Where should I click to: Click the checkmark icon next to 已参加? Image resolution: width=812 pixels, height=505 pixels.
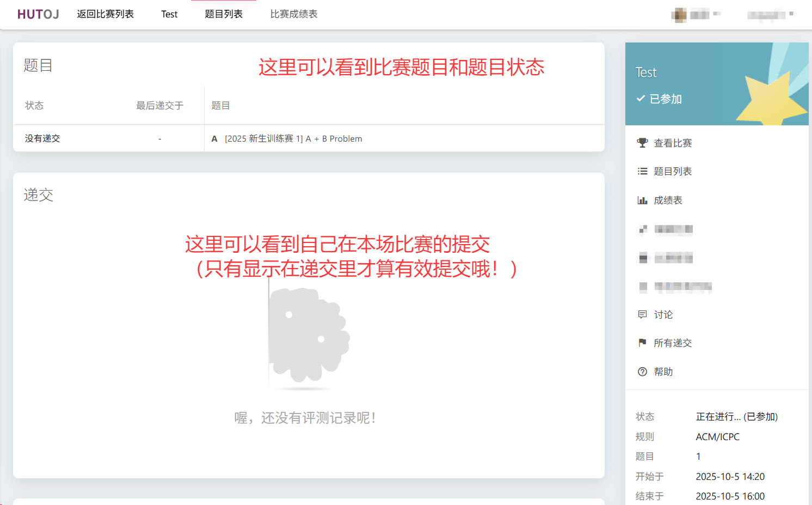tap(641, 99)
